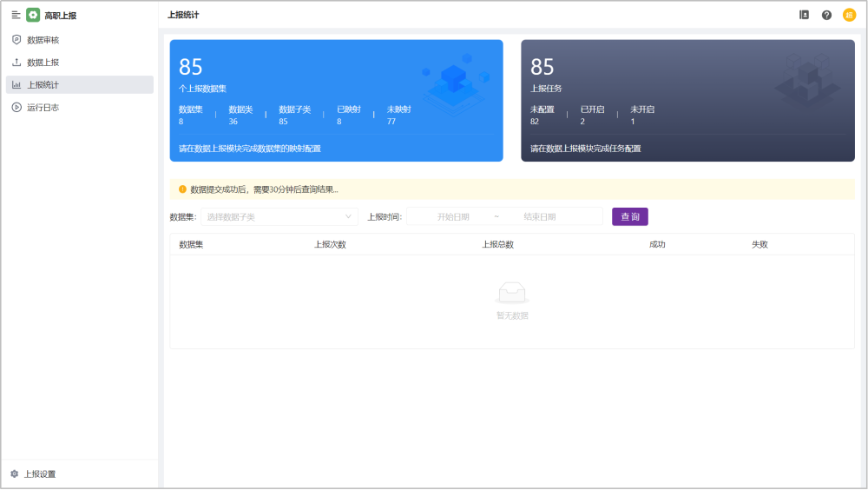Click the bar chart icon beside 上报统计

coord(16,85)
